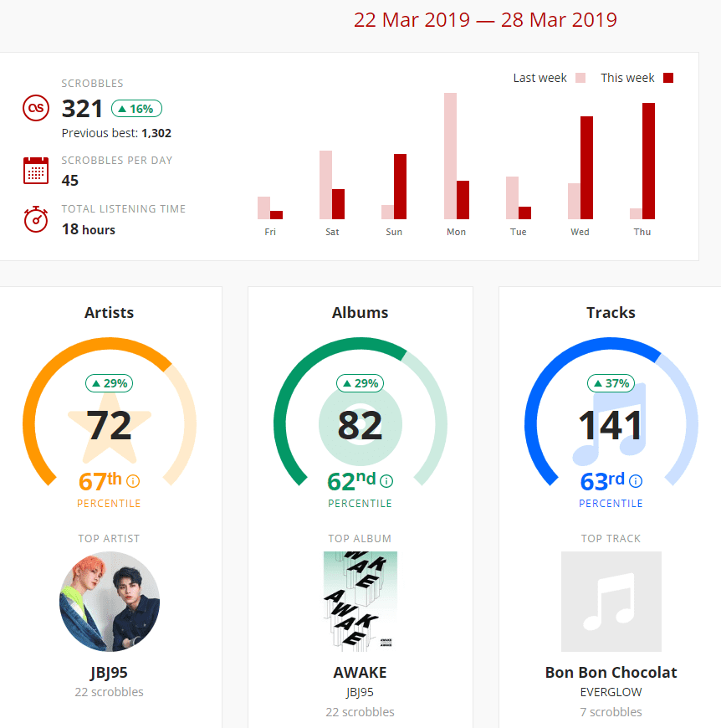Open the Bon Bon Chocolat track link
Viewport: 721px width, 728px height.
[611, 673]
